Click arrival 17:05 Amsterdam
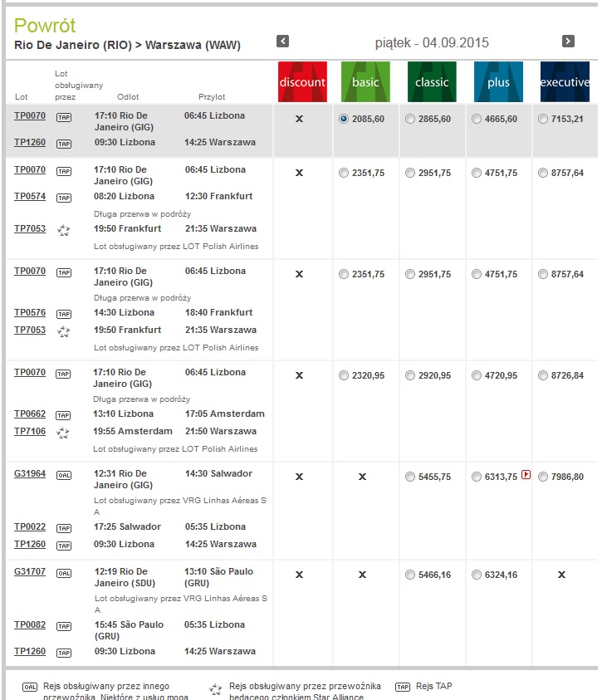The image size is (602, 700). pyautogui.click(x=225, y=414)
